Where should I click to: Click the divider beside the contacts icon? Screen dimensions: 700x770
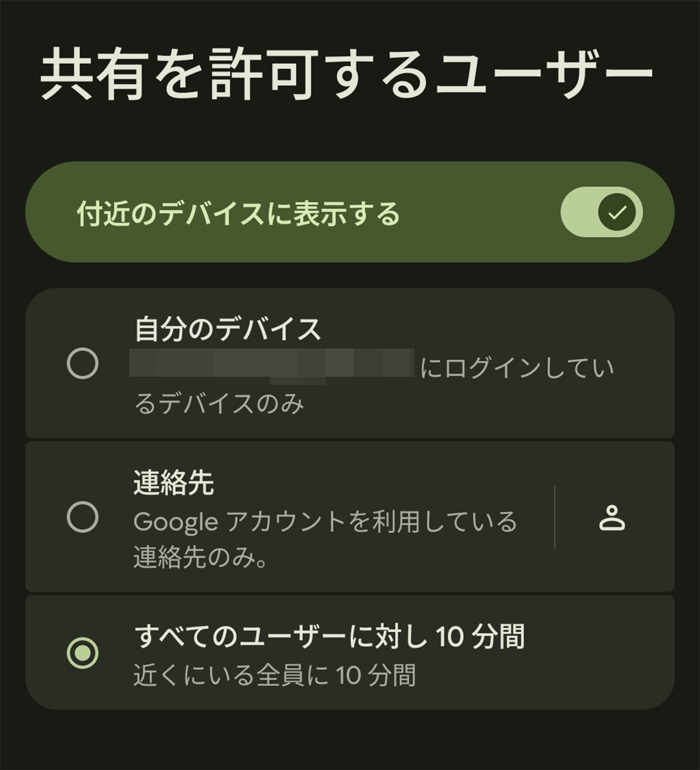click(554, 517)
